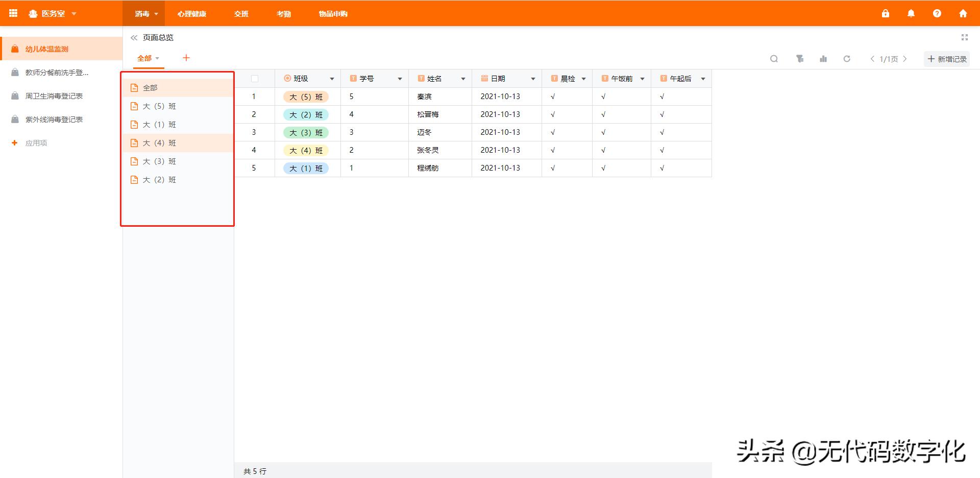Screen dimensions: 980x478
Task: Open help with the question mark icon
Action: [937, 13]
